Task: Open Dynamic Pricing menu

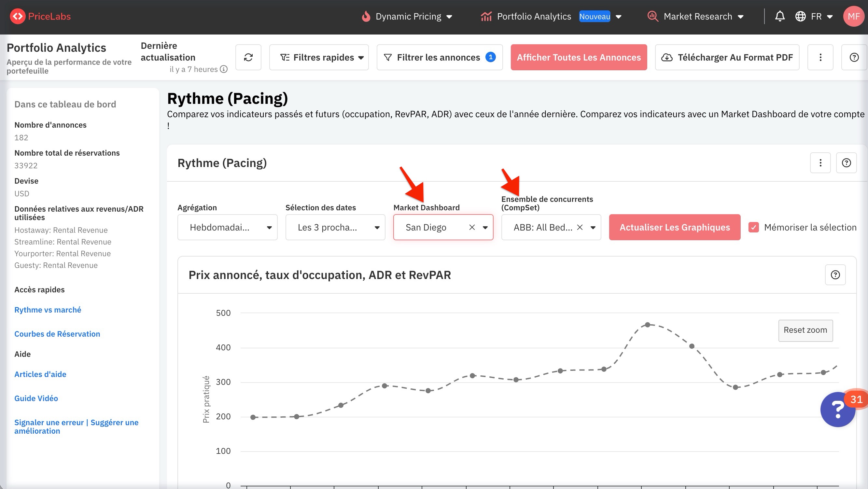Action: point(407,16)
